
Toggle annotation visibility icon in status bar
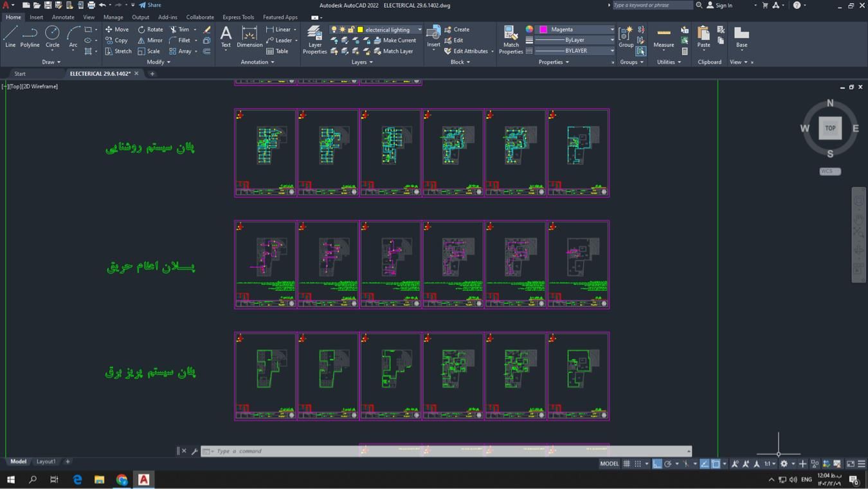(735, 464)
